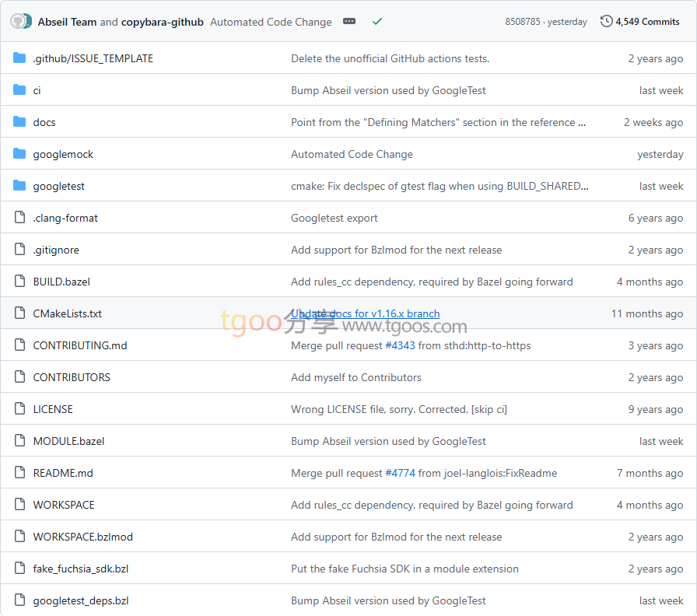Click the .clang-format file icon
The image size is (697, 616).
pyautogui.click(x=20, y=217)
